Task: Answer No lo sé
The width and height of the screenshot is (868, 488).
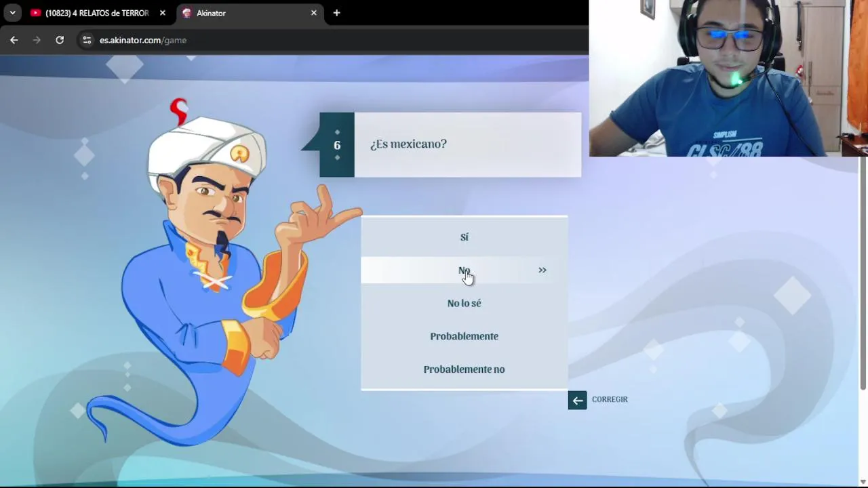Action: (465, 303)
